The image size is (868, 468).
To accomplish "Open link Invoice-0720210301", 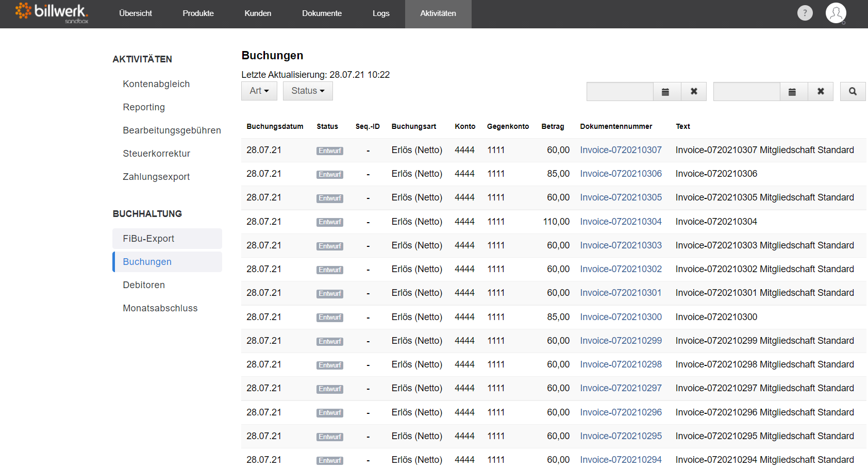I will click(621, 293).
